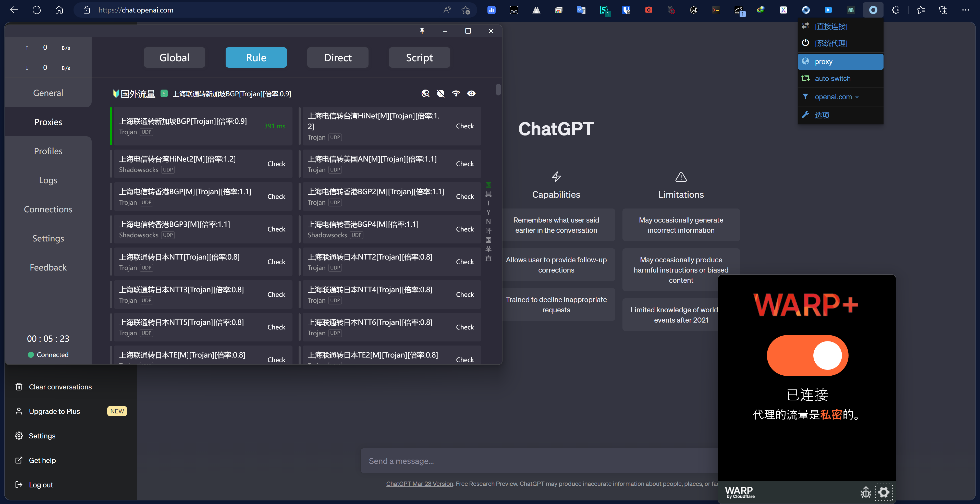The height and width of the screenshot is (504, 980).
Task: Click the WARP bug report icon
Action: click(866, 492)
